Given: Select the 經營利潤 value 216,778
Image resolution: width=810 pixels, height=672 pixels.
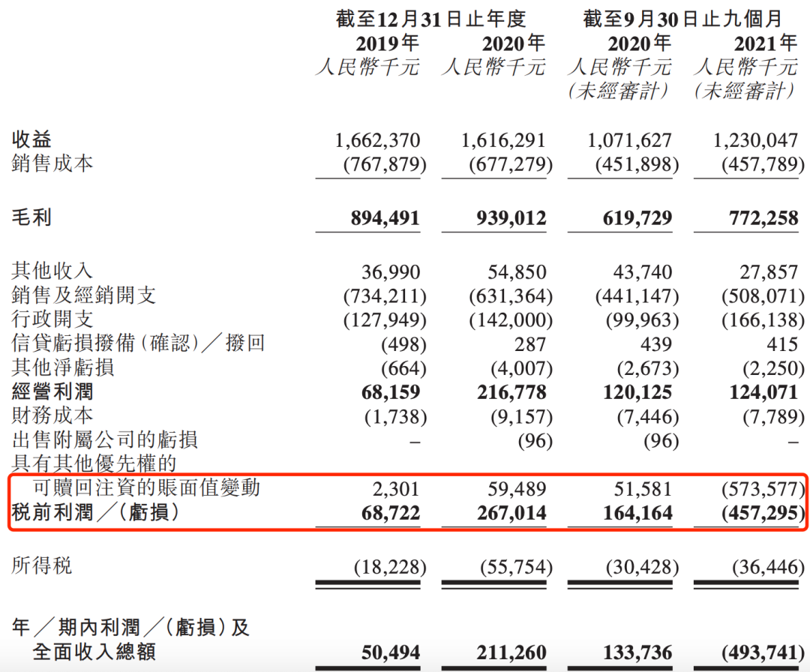Looking at the screenshot, I should coord(503,392).
